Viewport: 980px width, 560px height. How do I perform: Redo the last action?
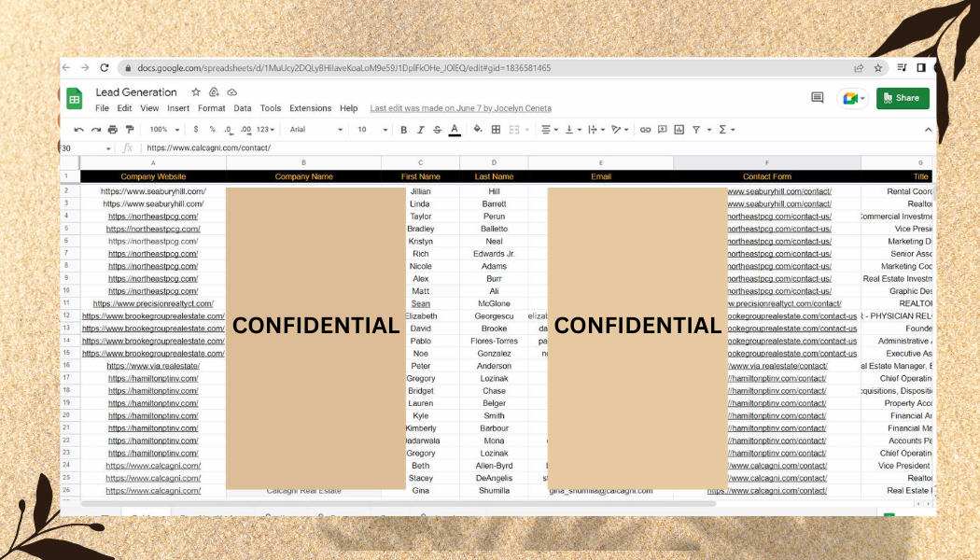[95, 130]
